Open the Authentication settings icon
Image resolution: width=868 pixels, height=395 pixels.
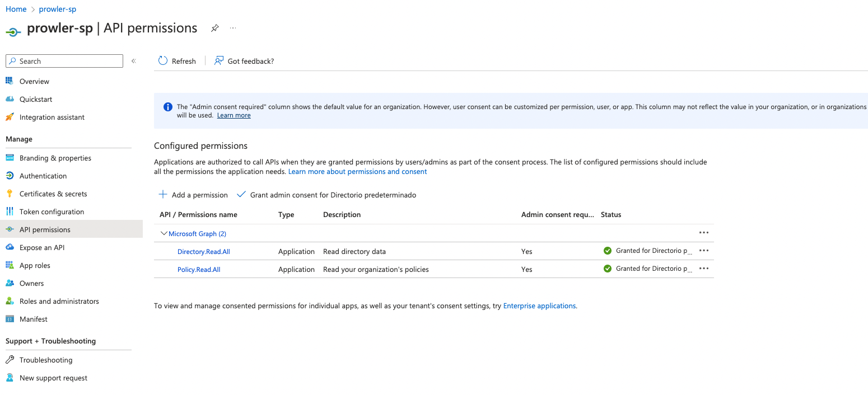11,175
